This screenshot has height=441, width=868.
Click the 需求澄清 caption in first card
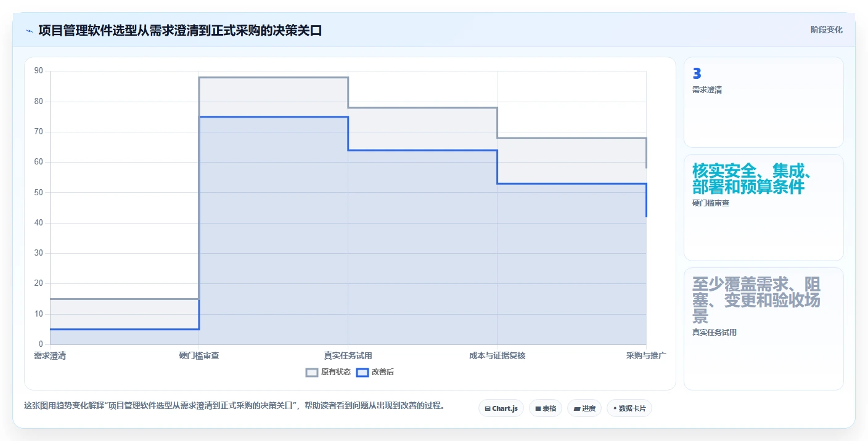[x=707, y=90]
